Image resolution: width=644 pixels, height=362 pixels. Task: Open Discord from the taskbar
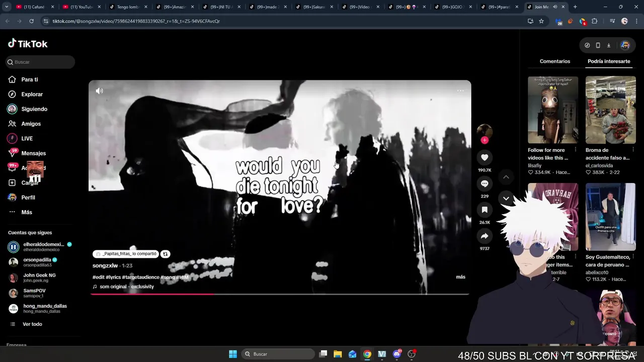click(397, 354)
